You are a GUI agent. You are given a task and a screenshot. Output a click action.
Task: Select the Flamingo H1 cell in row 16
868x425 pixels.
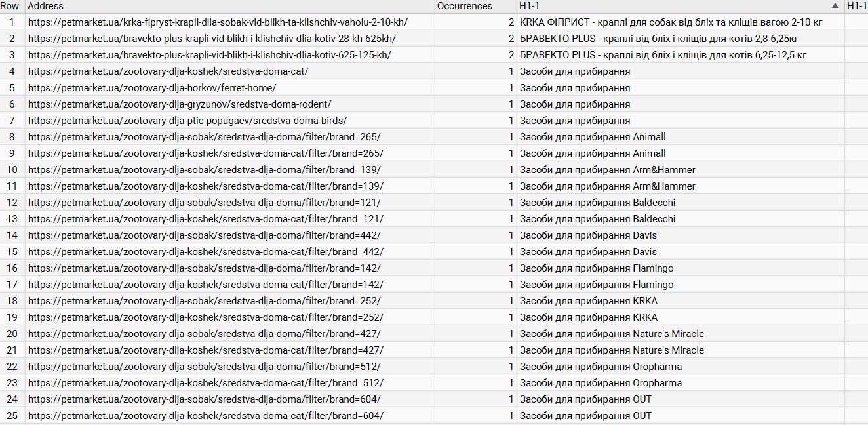(681, 268)
